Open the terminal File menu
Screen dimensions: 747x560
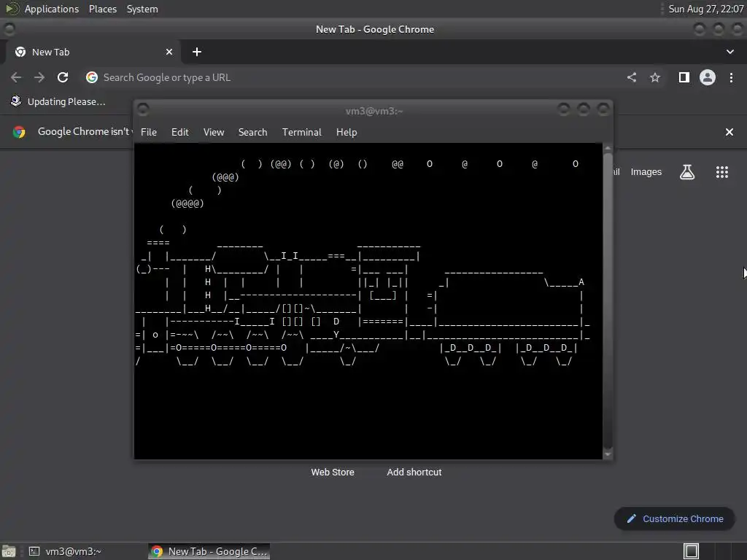pyautogui.click(x=149, y=132)
